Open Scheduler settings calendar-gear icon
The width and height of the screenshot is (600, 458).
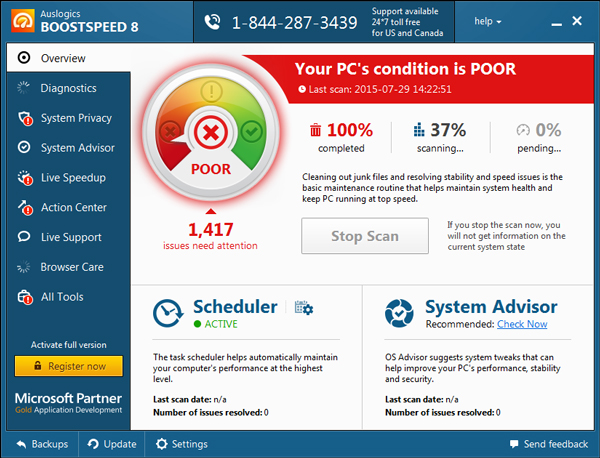pyautogui.click(x=304, y=308)
